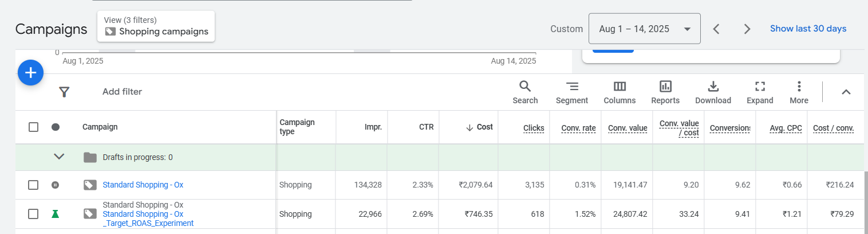Collapse the Drafts in progress row

[x=59, y=157]
